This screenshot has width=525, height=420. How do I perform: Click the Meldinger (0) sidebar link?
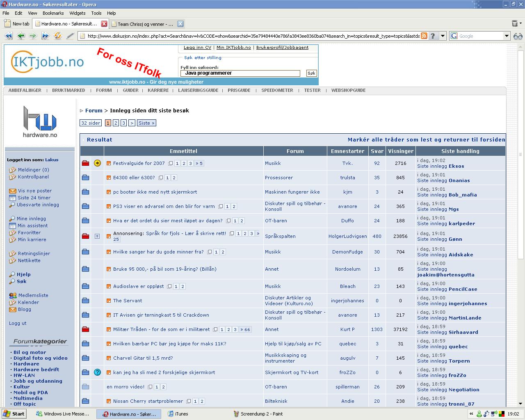pyautogui.click(x=33, y=170)
